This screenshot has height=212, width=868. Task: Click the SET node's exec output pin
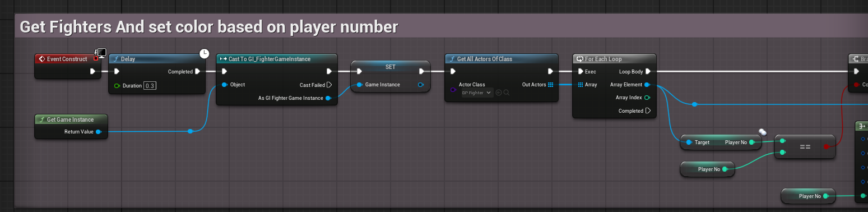[422, 71]
